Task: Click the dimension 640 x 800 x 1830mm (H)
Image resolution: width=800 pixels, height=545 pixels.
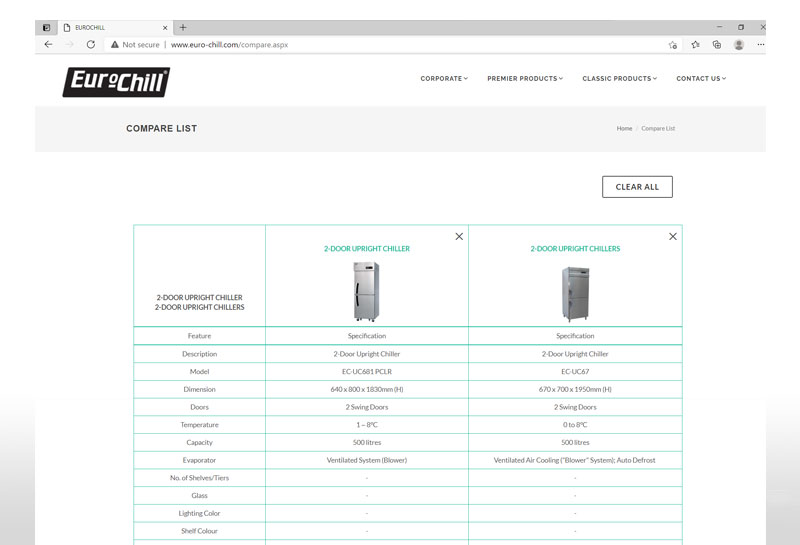Action: pyautogui.click(x=367, y=389)
